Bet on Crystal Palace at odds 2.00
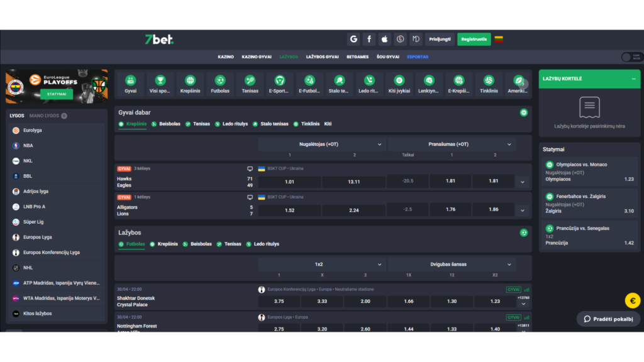 click(x=365, y=302)
